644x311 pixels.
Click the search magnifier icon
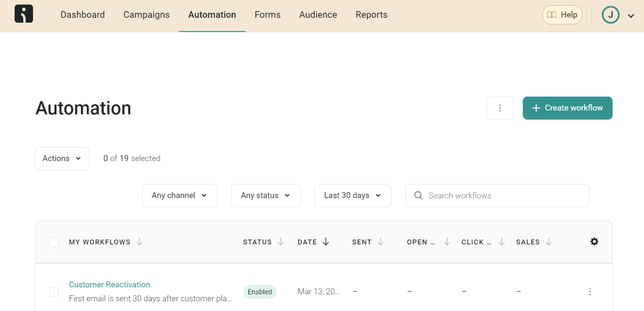click(x=418, y=196)
